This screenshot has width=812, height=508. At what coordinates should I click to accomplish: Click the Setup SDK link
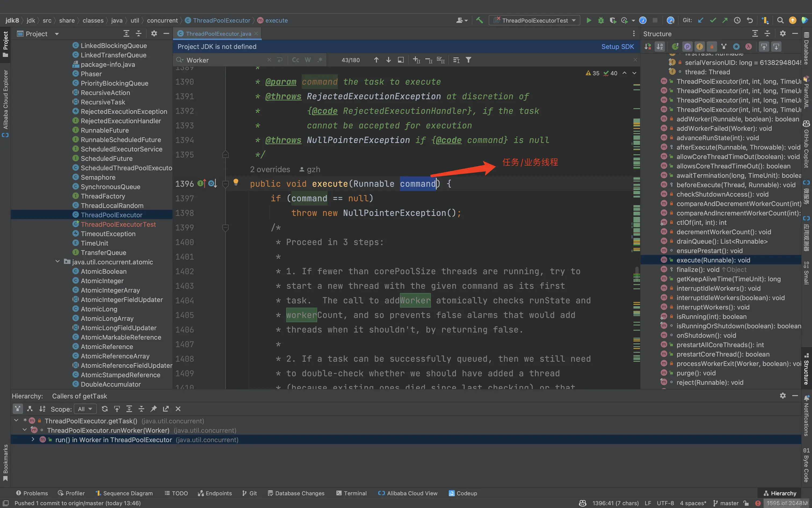click(x=617, y=47)
